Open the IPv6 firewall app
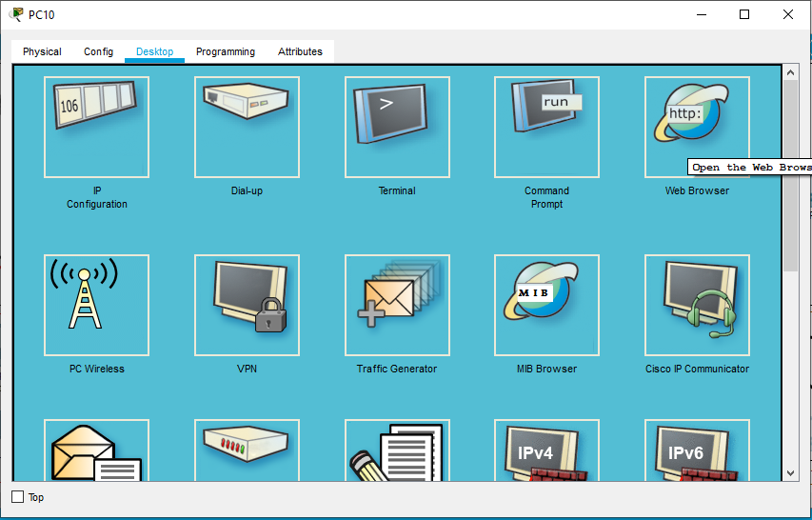The height and width of the screenshot is (520, 812). click(697, 450)
